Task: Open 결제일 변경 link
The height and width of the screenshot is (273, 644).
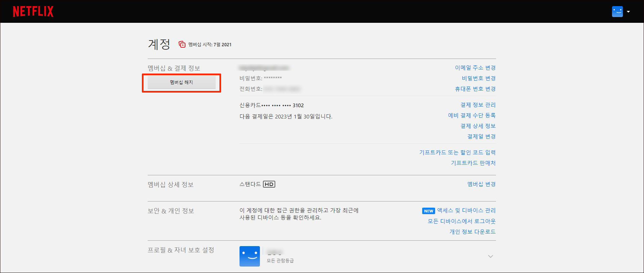Action: coord(481,136)
